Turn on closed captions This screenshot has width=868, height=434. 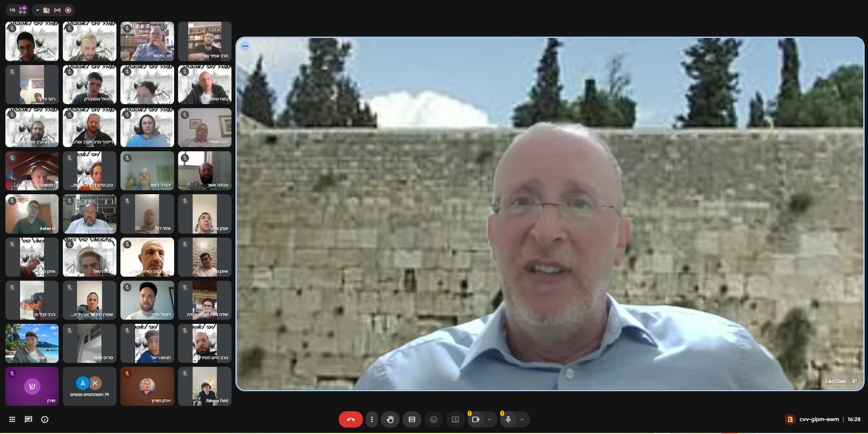click(x=412, y=419)
